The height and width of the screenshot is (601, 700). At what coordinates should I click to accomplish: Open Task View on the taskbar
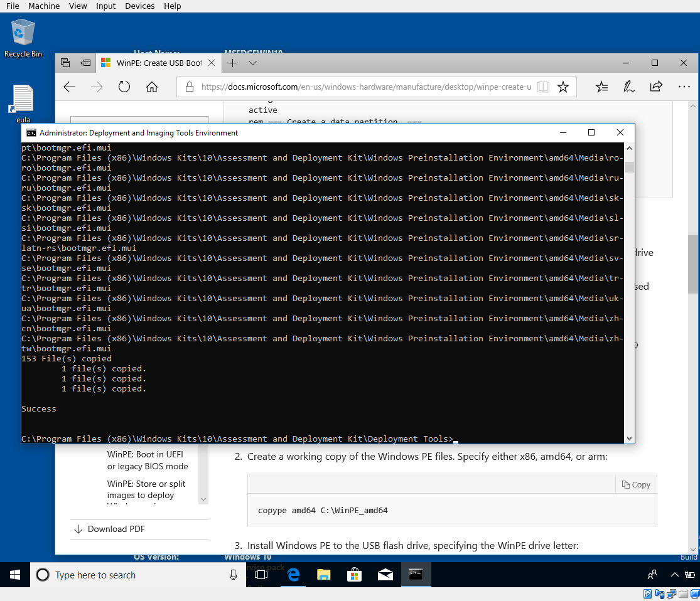coord(261,575)
